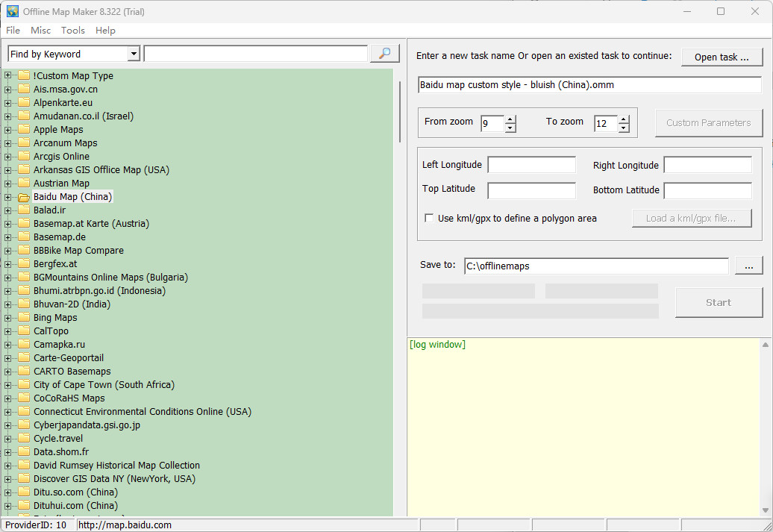Click the folder icon beside Apple Maps
Viewport: 773px width, 532px height.
tap(24, 130)
